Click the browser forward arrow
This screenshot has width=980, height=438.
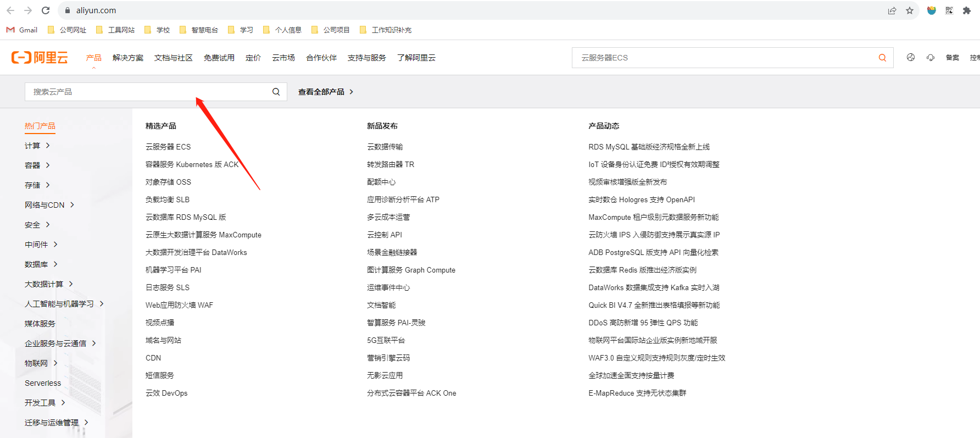28,10
